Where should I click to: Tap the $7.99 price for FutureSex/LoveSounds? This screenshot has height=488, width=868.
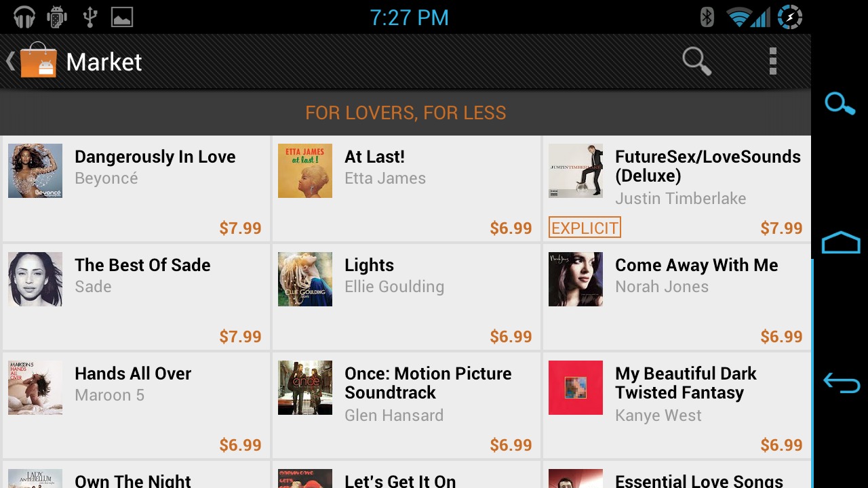[781, 228]
